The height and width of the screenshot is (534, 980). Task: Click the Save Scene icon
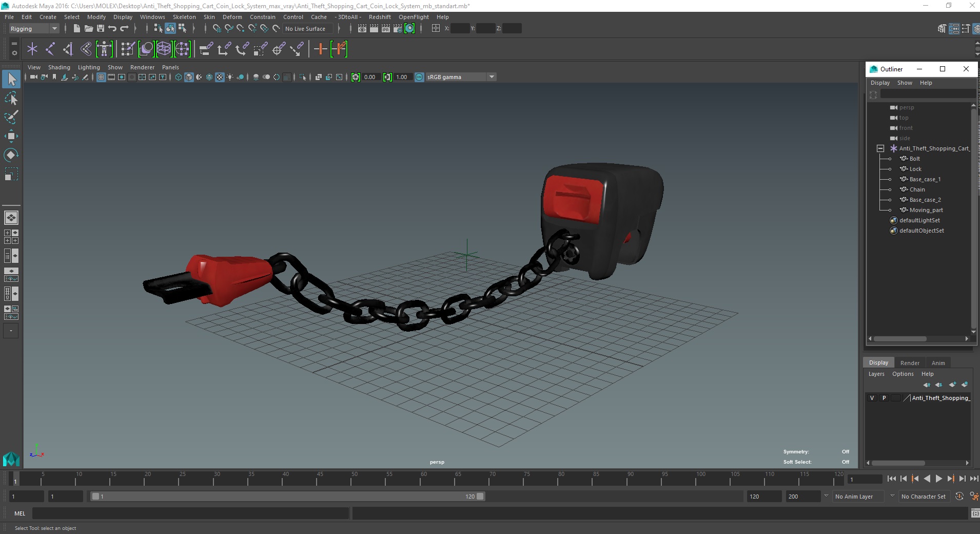coord(101,29)
